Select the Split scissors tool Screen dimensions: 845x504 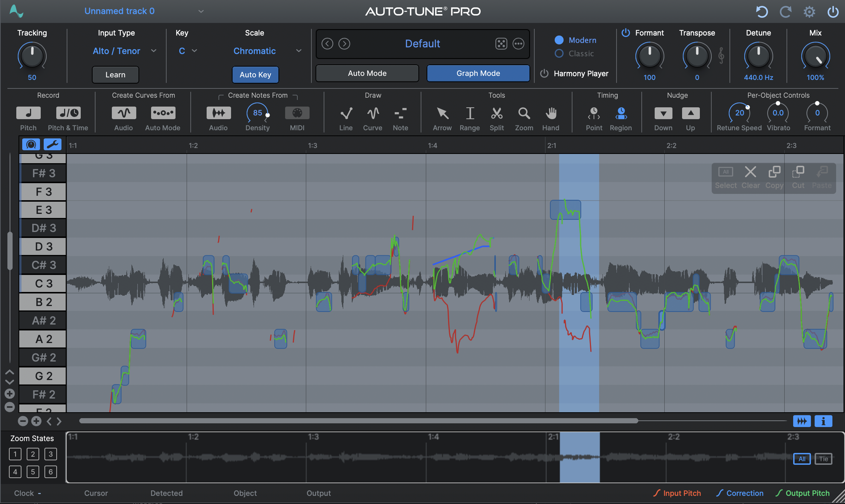coord(497,113)
